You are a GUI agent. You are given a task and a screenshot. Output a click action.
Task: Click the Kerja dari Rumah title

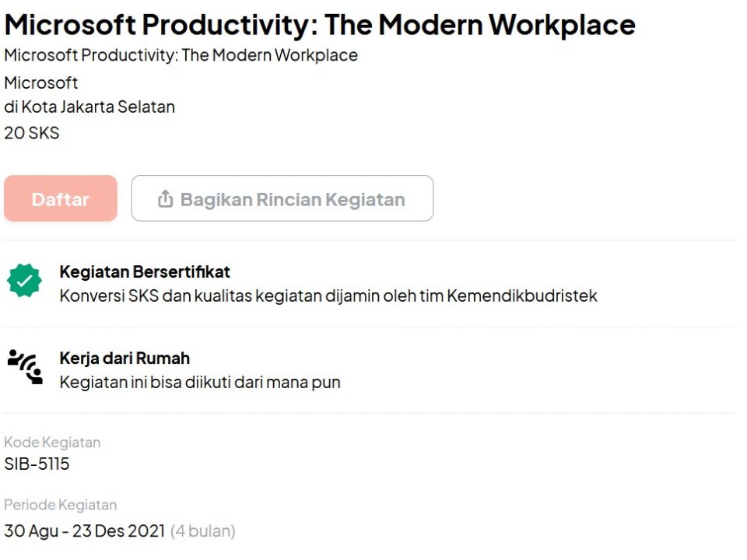tap(124, 358)
